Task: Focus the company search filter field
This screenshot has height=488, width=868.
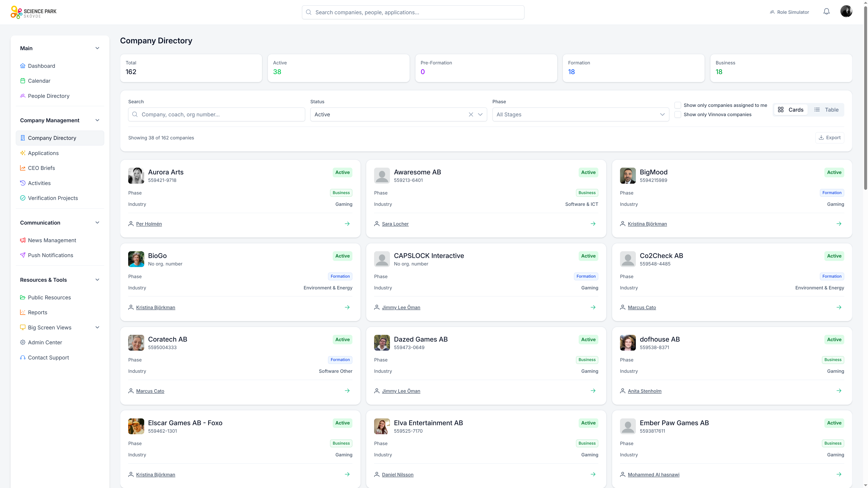Action: click(216, 115)
